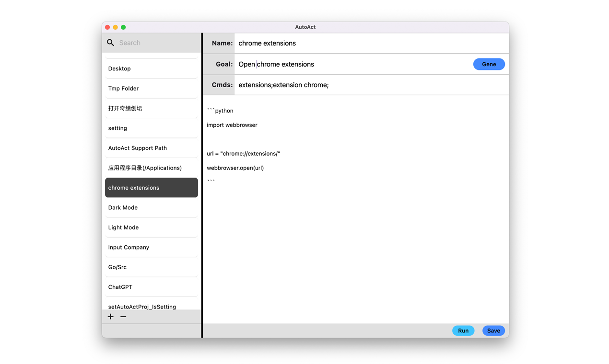Select the 打开奇绩创坛 item
This screenshot has height=364, width=609.
[152, 108]
